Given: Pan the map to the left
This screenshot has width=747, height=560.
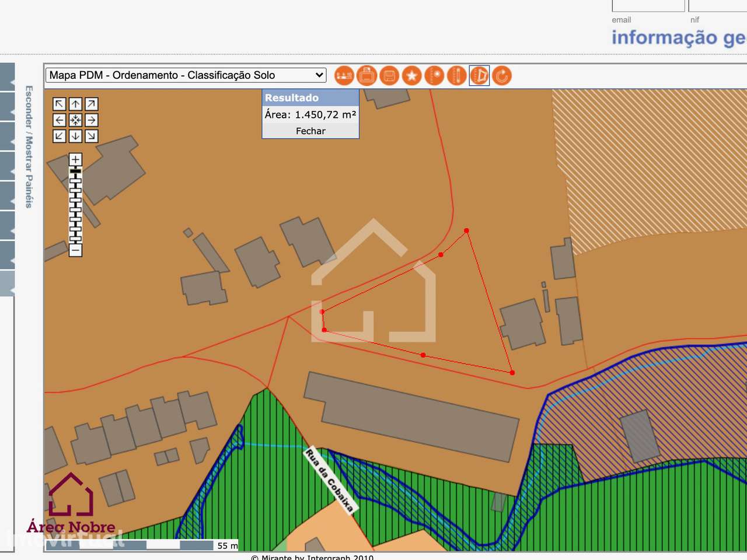Looking at the screenshot, I should (x=60, y=120).
